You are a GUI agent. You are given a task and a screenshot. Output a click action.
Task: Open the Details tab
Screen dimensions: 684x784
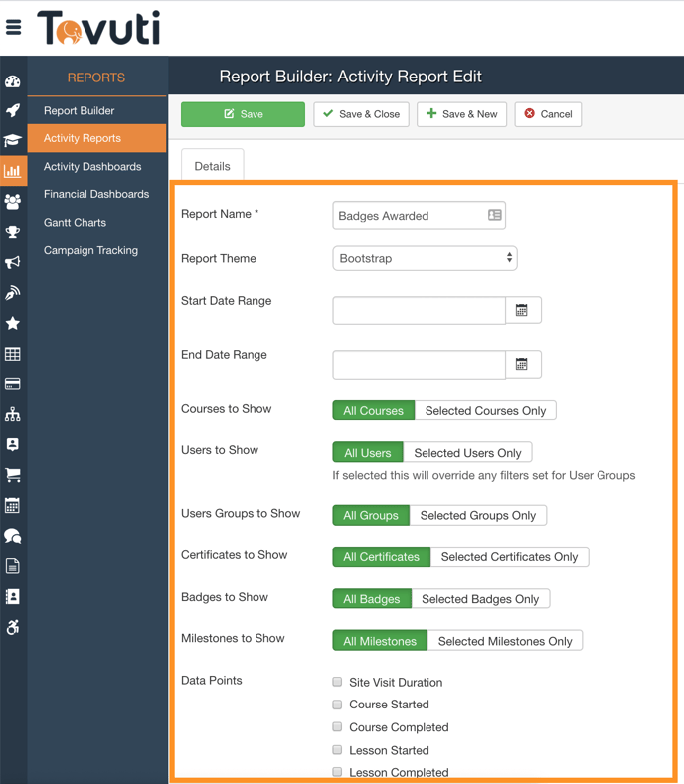[212, 166]
